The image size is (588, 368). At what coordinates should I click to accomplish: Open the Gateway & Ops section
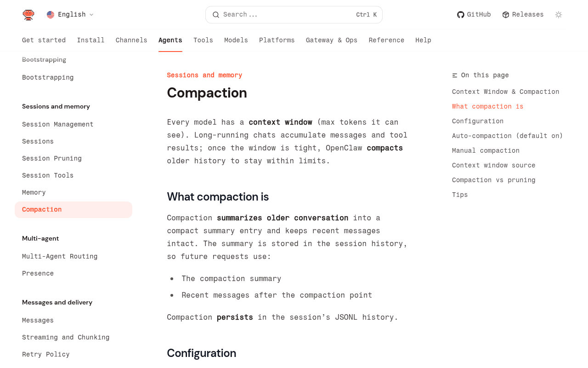tap(332, 39)
